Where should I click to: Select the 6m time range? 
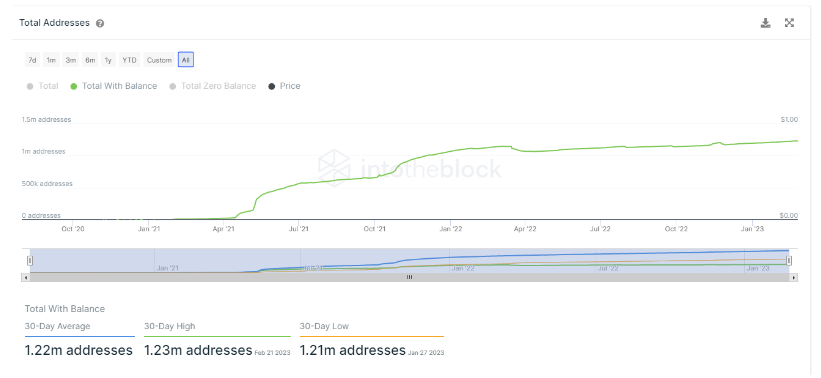tap(90, 60)
